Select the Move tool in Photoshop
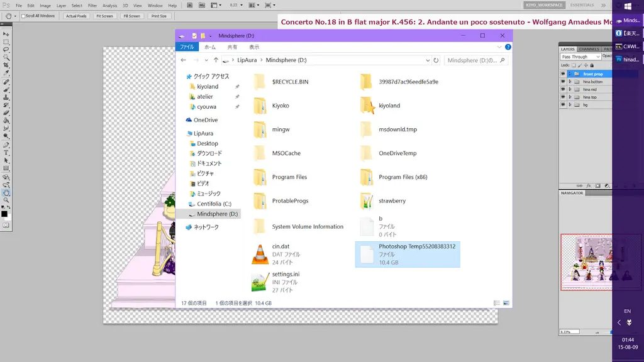Screen dimensions: 644x362 pyautogui.click(x=6, y=34)
